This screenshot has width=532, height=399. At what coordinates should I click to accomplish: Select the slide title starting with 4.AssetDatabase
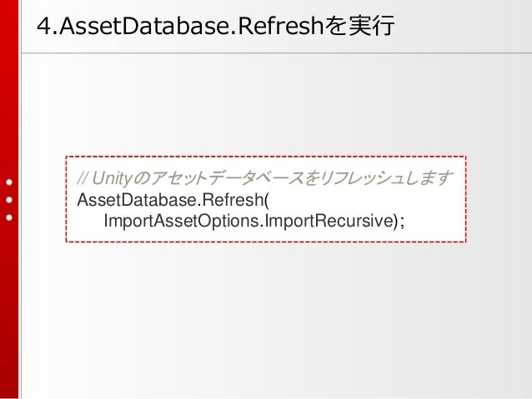215,26
